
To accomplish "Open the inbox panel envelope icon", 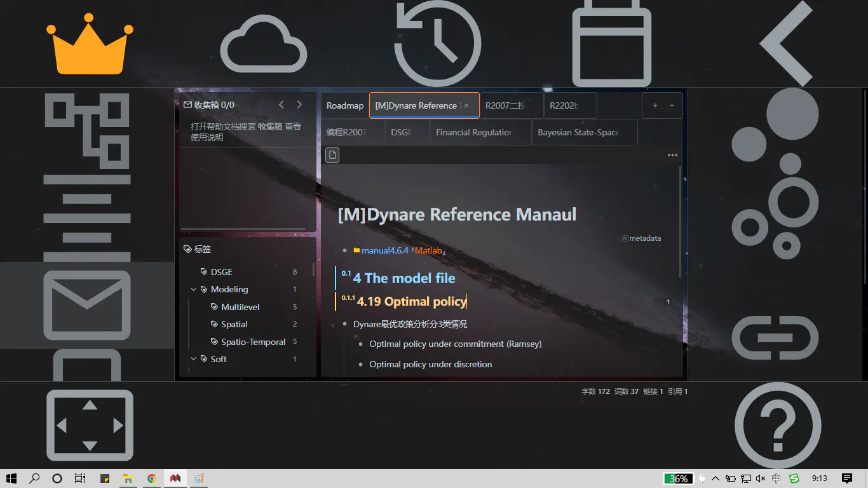I will point(87,305).
